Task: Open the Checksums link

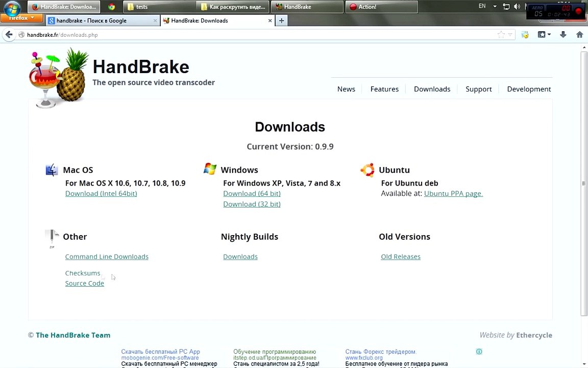Action: 83,273
